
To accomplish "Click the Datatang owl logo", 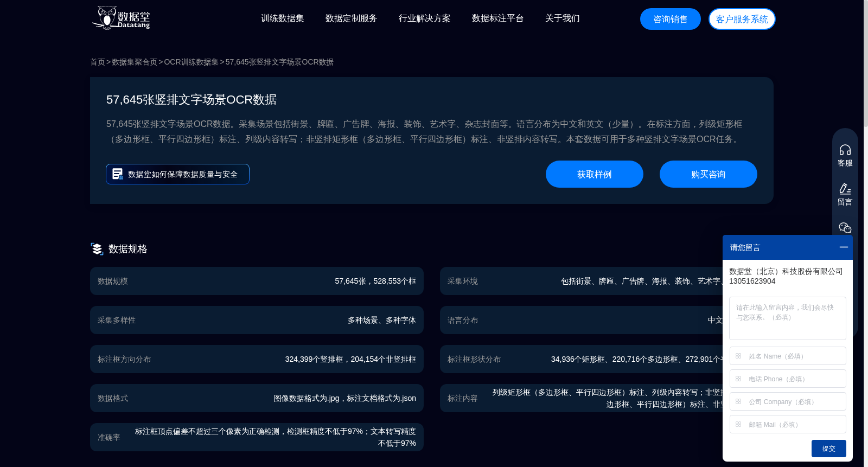I will (121, 18).
